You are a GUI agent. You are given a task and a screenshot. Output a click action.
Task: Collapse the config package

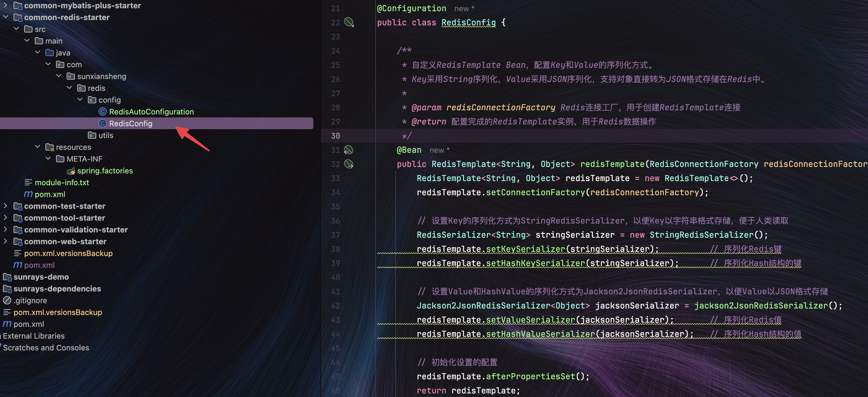pyautogui.click(x=80, y=100)
